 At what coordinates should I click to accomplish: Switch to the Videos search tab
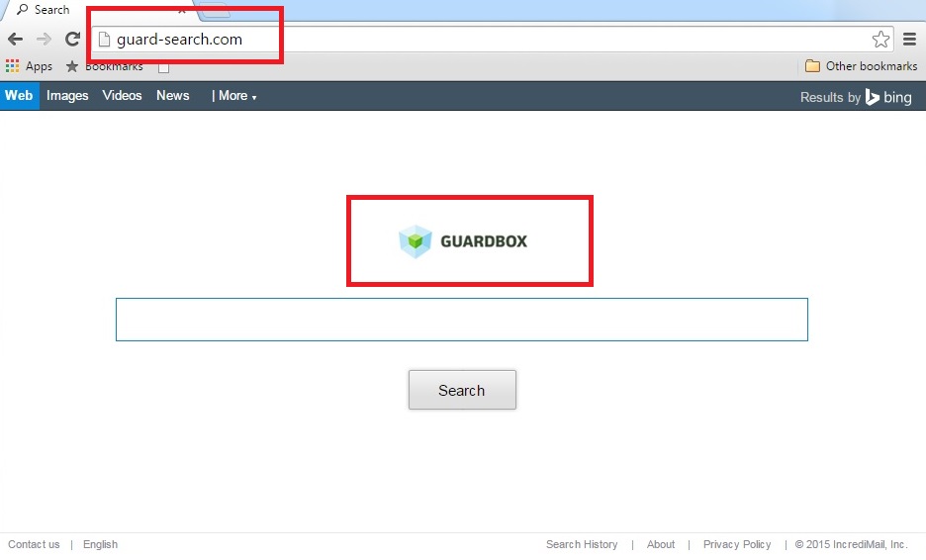[x=122, y=96]
